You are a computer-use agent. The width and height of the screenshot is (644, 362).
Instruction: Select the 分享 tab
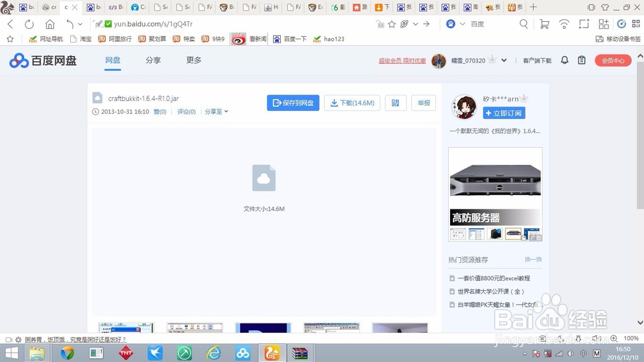(x=153, y=61)
